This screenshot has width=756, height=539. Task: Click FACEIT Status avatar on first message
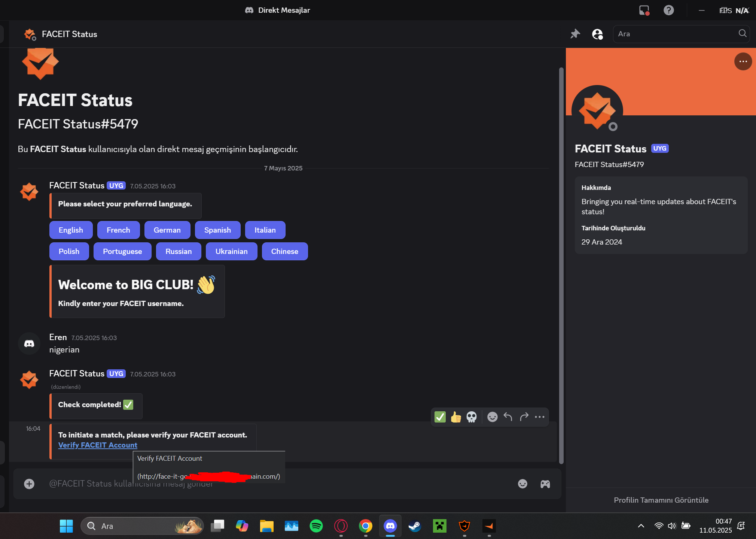(x=29, y=192)
